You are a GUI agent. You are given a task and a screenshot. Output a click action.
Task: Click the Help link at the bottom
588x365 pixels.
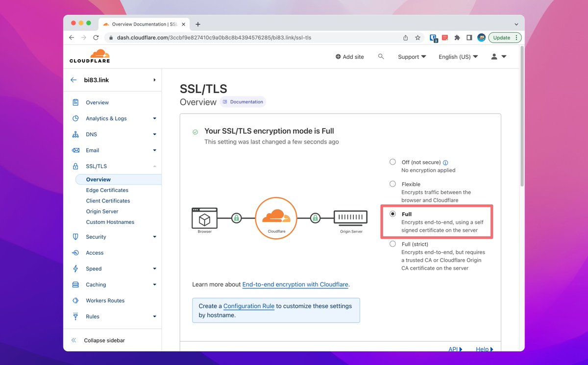pos(484,349)
